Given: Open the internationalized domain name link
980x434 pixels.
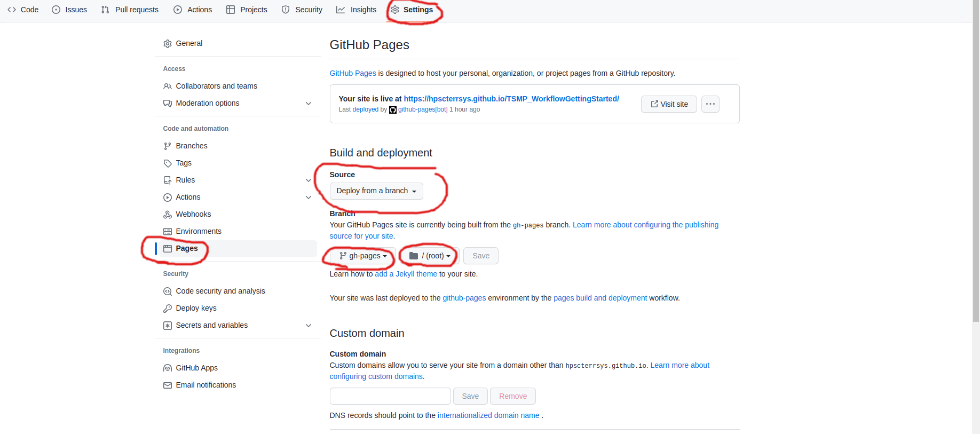Looking at the screenshot, I should pyautogui.click(x=488, y=415).
